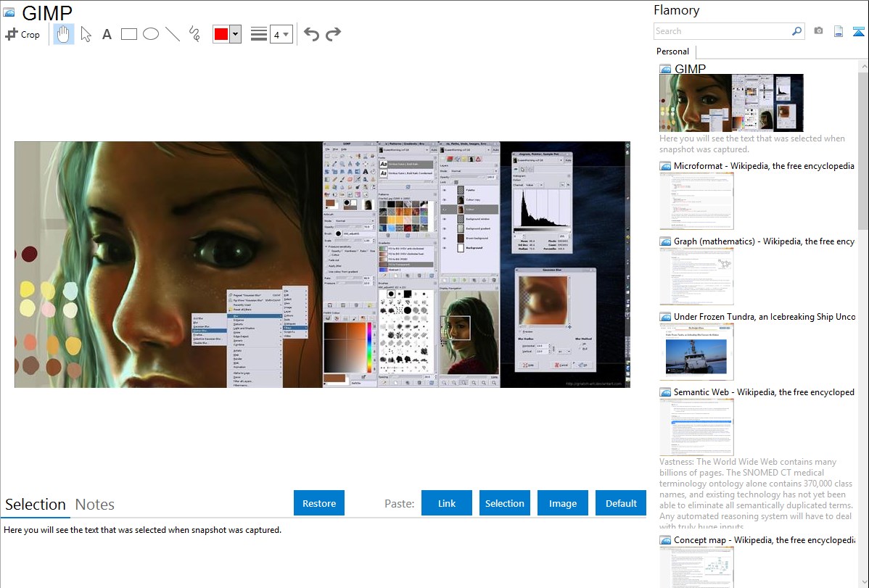Click the grey placeholder text under the GIMP thumbnail
Viewport: 869px width, 588px height.
click(x=752, y=144)
